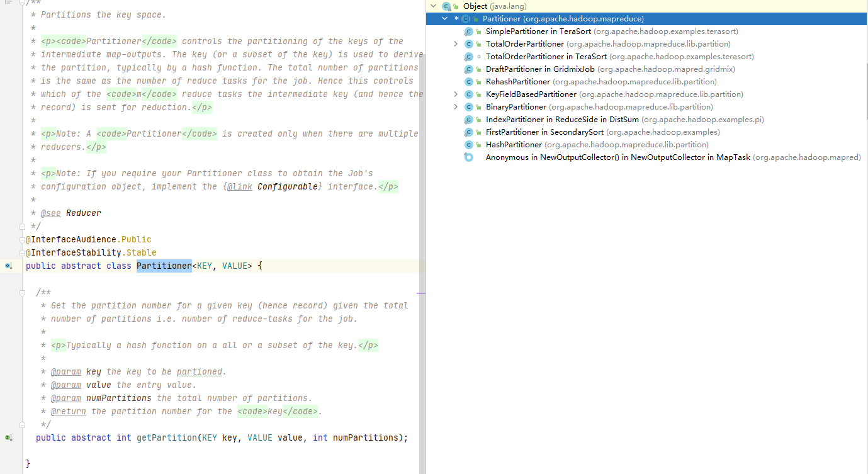Click the class icon of TotalOrderPartitioner (mapreduce.lib.partition)

pyautogui.click(x=468, y=44)
